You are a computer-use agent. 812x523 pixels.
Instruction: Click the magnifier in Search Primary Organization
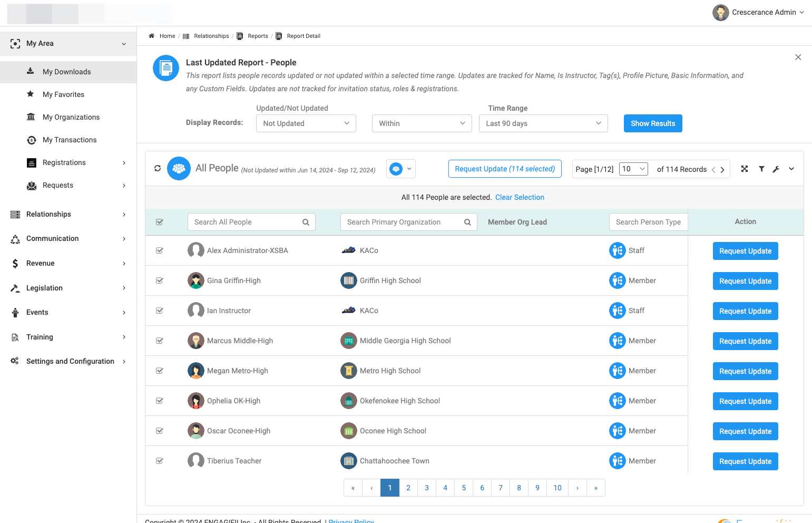pos(467,222)
